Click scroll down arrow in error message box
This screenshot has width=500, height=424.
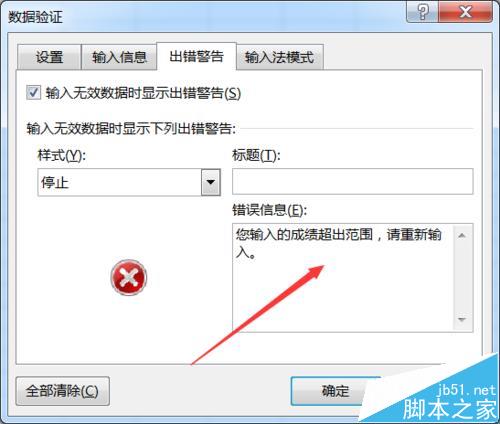(x=462, y=320)
